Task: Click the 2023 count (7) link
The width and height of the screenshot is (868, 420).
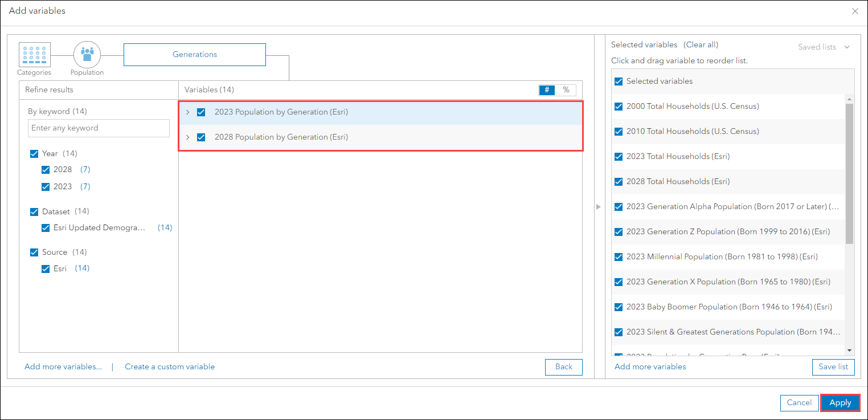Action: coord(85,187)
